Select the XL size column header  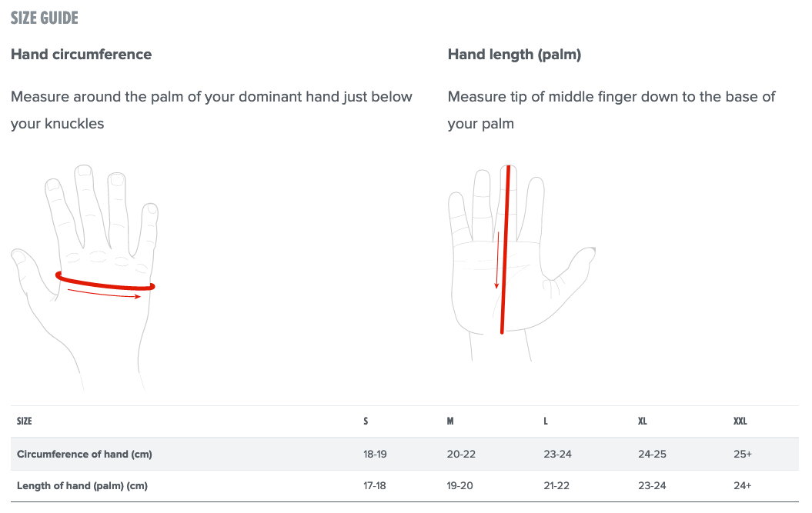pyautogui.click(x=643, y=421)
